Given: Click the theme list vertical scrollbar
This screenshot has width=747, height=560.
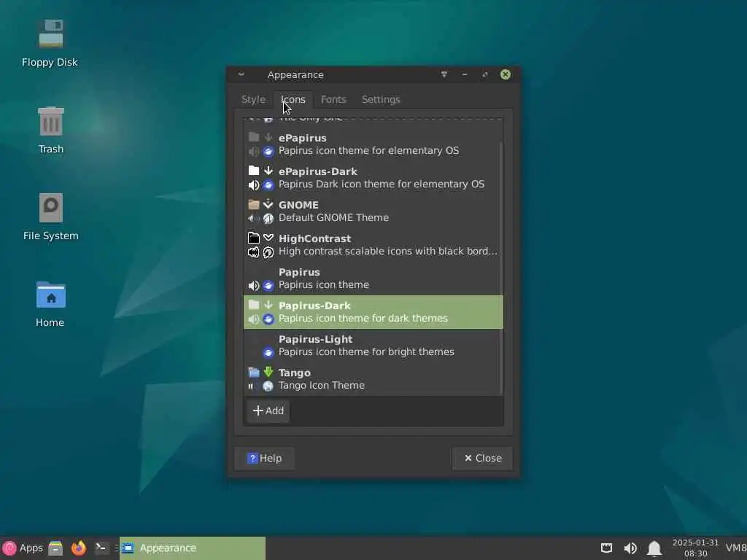Looking at the screenshot, I should click(x=500, y=267).
